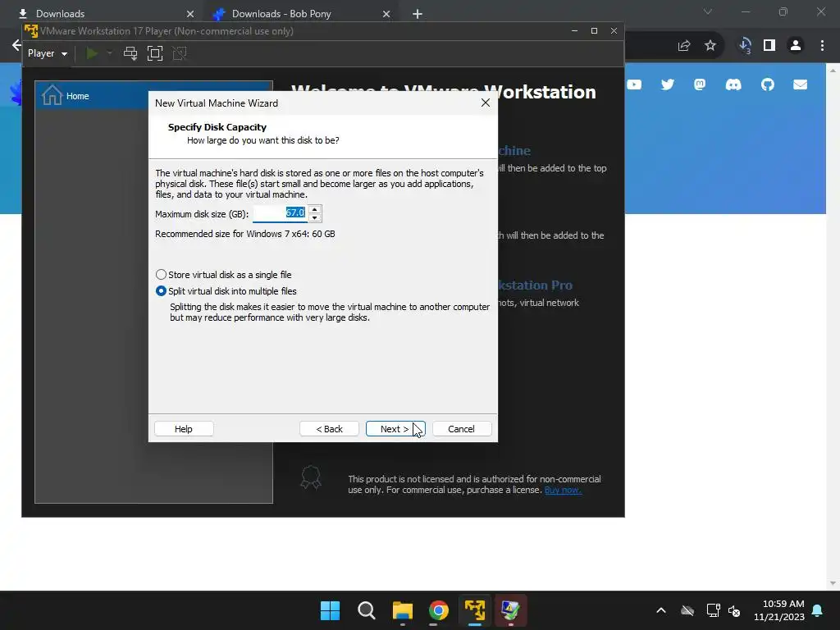Image resolution: width=840 pixels, height=630 pixels.
Task: Click the Twitter icon on website
Action: (668, 84)
